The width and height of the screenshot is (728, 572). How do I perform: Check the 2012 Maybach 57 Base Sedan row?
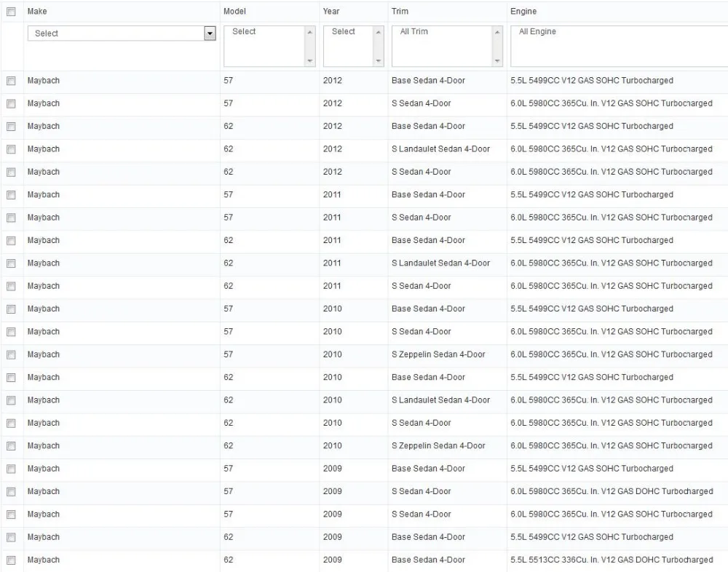(x=11, y=81)
